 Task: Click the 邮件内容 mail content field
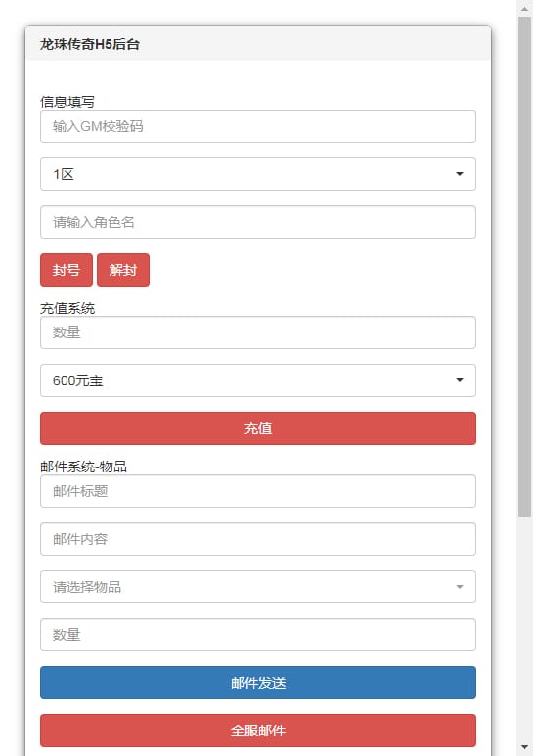point(258,539)
